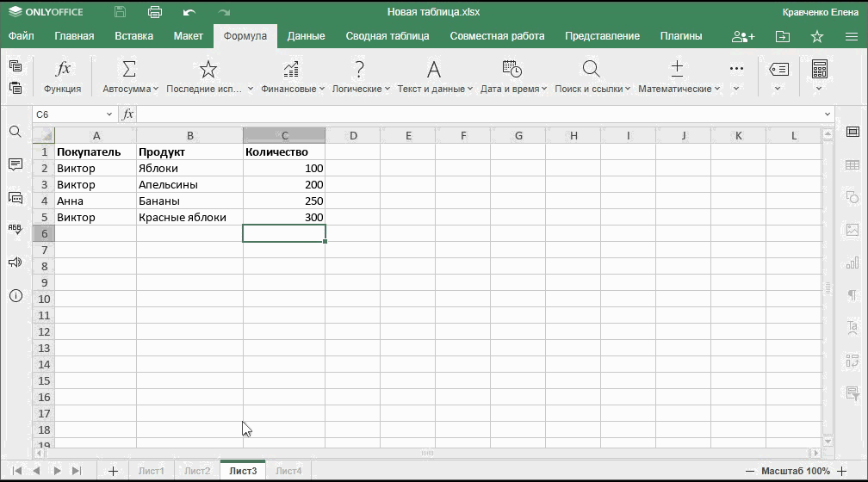Click the Текст и данные icon
This screenshot has width=868, height=482.
(434, 69)
